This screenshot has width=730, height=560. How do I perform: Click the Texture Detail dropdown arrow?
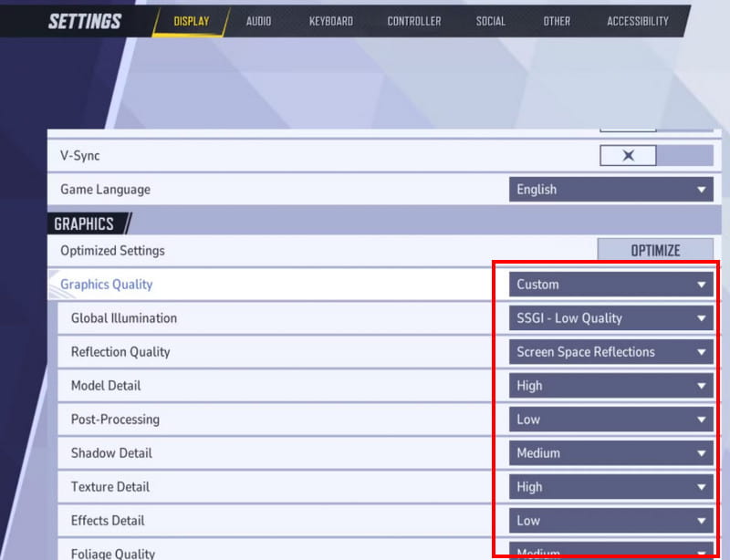pos(701,487)
